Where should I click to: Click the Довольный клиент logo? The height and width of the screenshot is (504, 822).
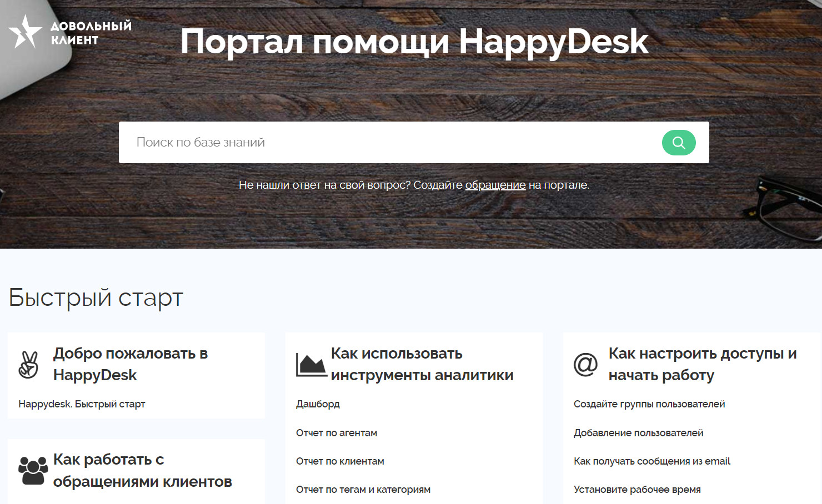[70, 32]
